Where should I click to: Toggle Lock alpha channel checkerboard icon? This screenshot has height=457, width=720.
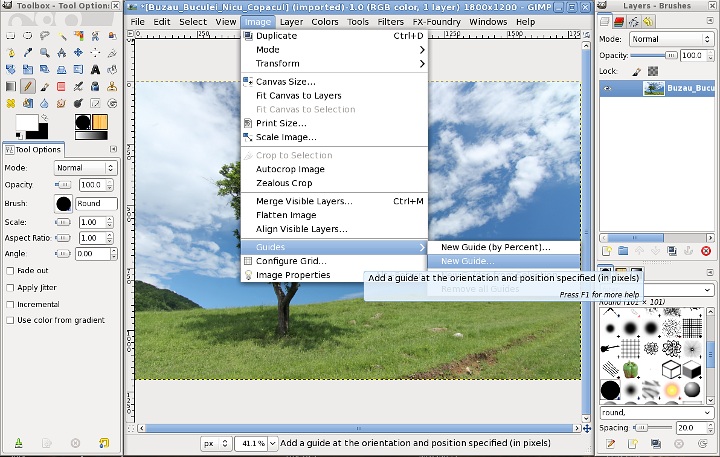(652, 71)
